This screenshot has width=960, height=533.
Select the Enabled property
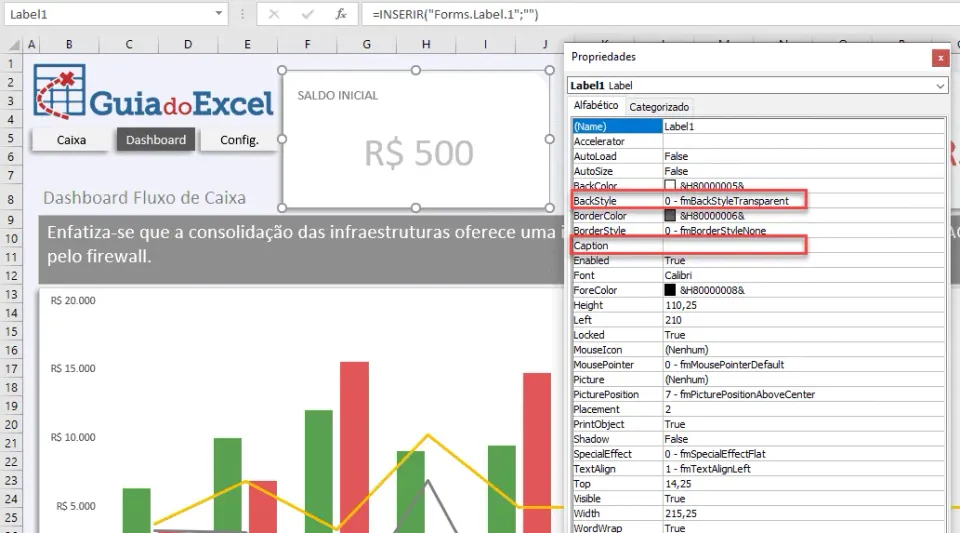pyautogui.click(x=758, y=260)
